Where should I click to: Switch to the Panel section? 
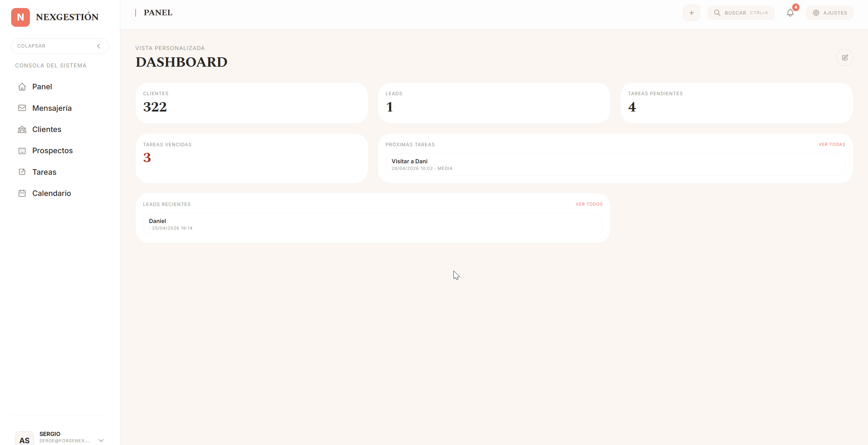pos(42,86)
